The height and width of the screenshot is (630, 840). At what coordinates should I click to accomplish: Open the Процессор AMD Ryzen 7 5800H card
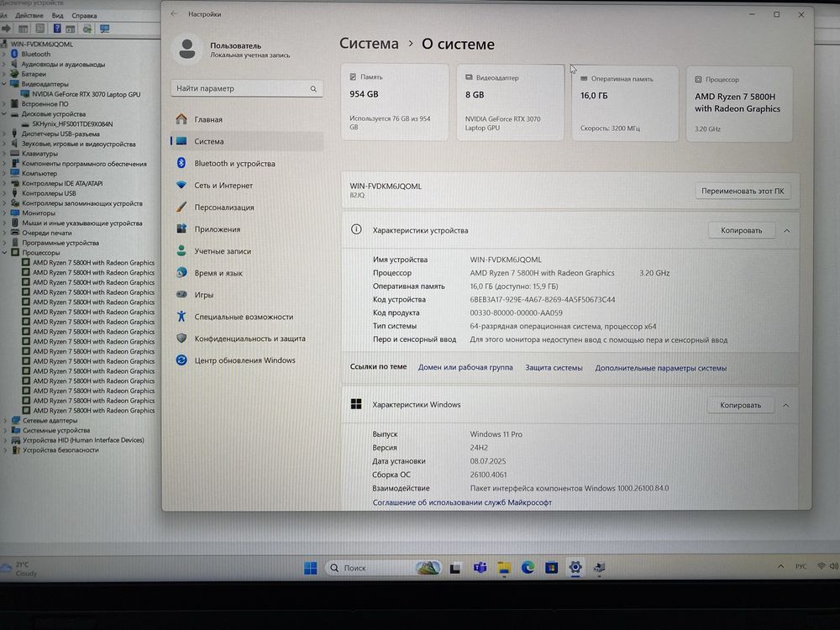(739, 104)
